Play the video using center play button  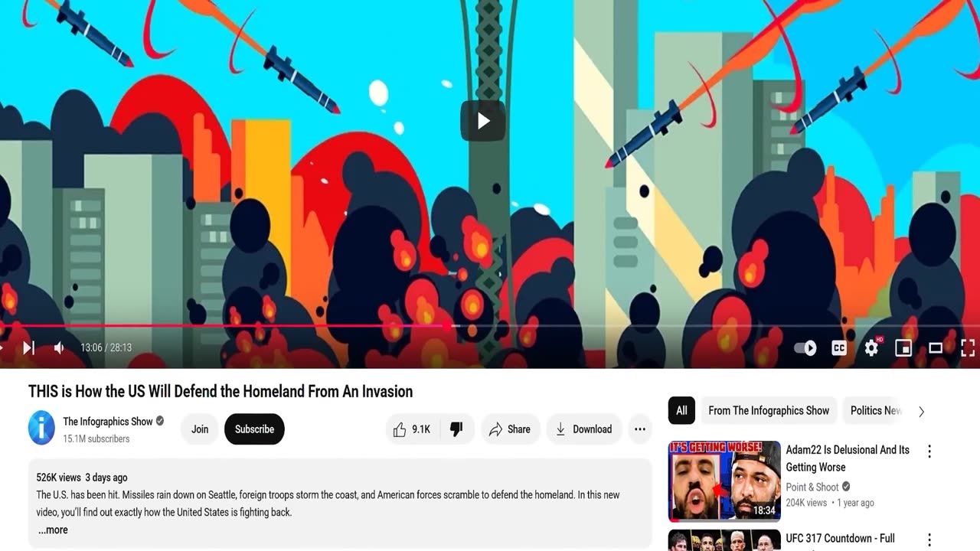pos(483,121)
